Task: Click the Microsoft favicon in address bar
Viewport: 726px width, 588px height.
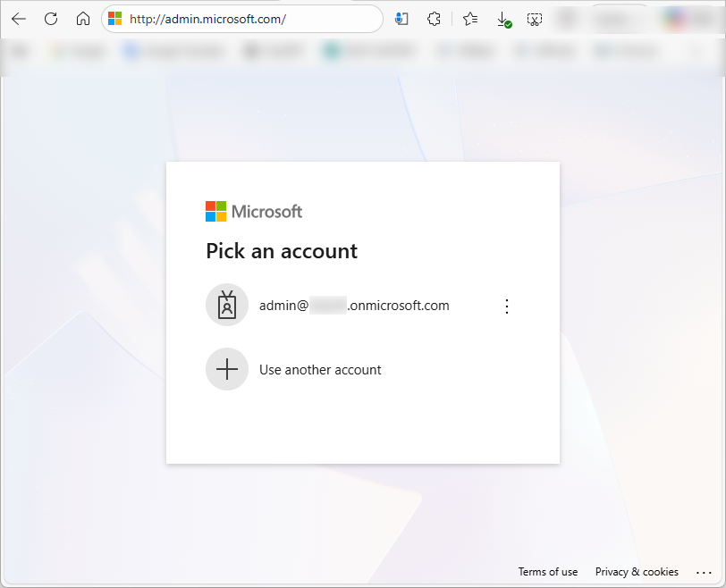Action: 114,19
